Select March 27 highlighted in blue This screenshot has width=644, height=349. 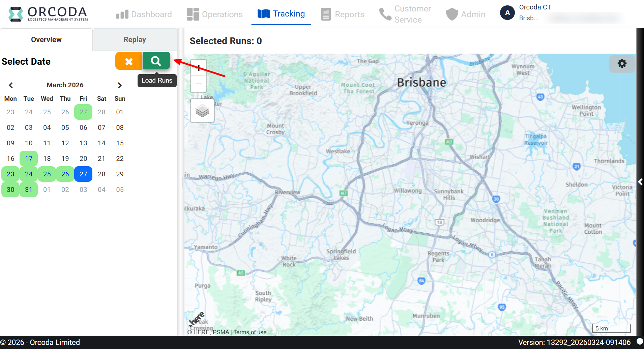(x=83, y=174)
